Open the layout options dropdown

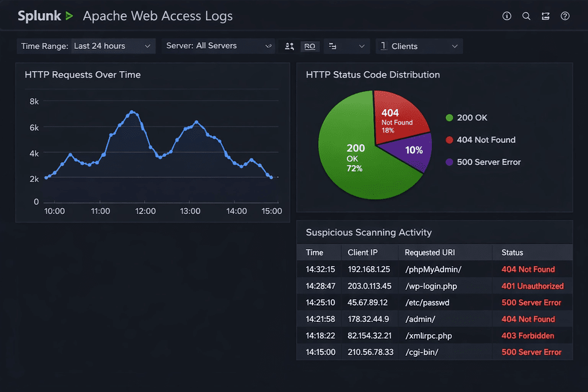[347, 46]
